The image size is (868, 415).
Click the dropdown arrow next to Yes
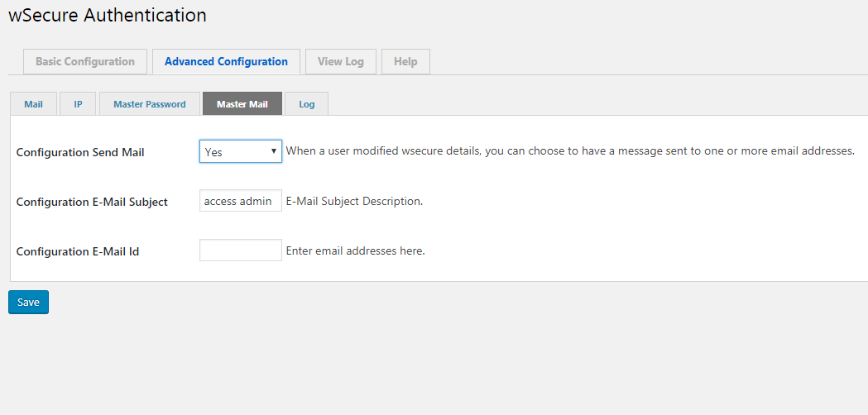pos(273,151)
